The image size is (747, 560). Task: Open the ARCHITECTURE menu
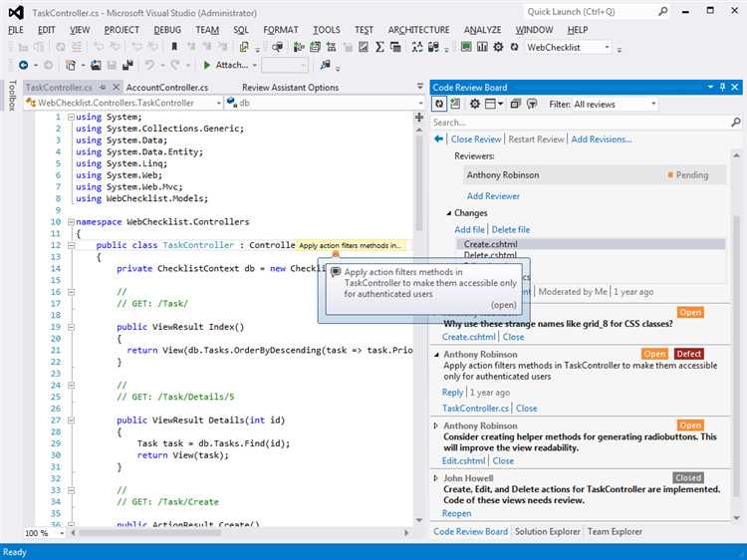point(418,30)
